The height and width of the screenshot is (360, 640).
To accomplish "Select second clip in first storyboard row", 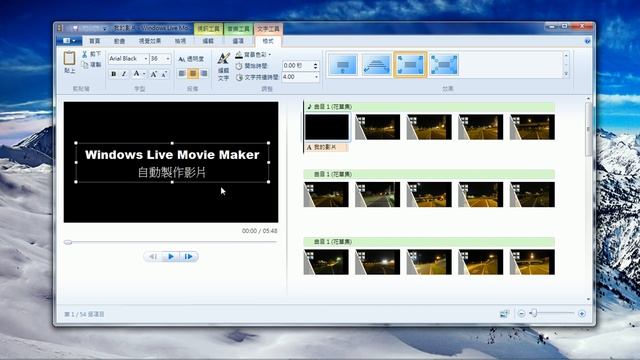I will pyautogui.click(x=378, y=127).
